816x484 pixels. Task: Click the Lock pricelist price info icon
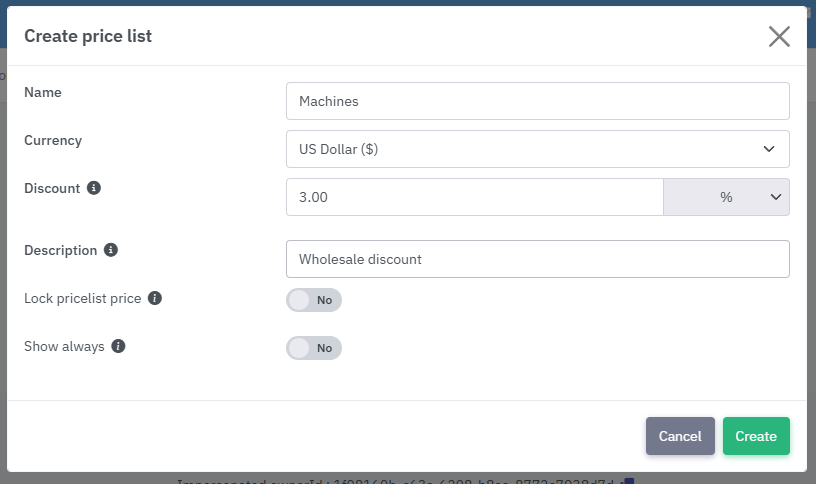(x=155, y=298)
